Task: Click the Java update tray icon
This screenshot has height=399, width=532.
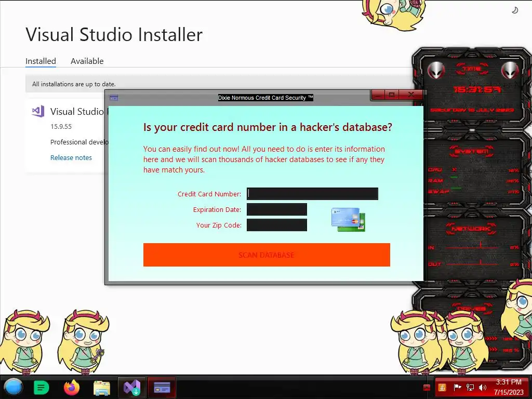Action: click(442, 388)
